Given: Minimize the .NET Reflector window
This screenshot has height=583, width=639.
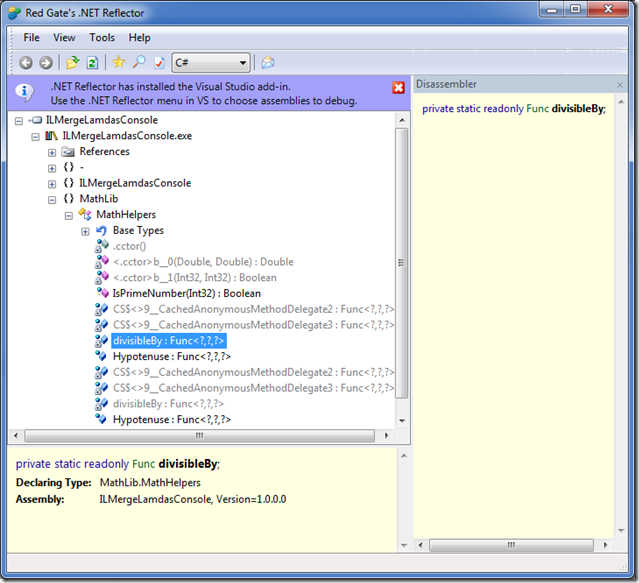Looking at the screenshot, I should (552, 9).
